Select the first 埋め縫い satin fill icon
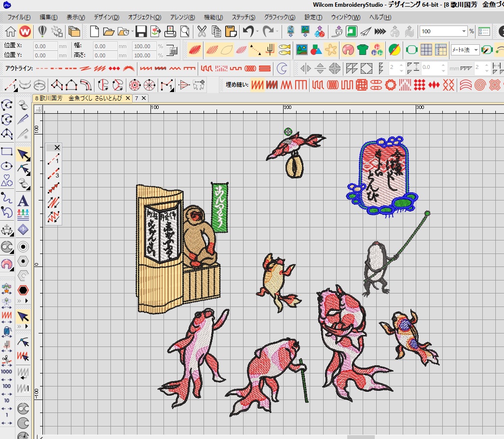504x439 pixels. [x=257, y=85]
